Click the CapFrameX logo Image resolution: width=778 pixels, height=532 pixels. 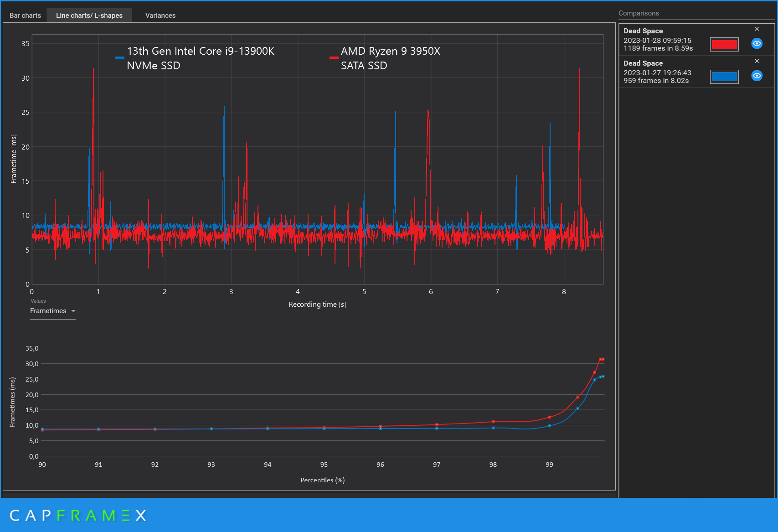[78, 516]
